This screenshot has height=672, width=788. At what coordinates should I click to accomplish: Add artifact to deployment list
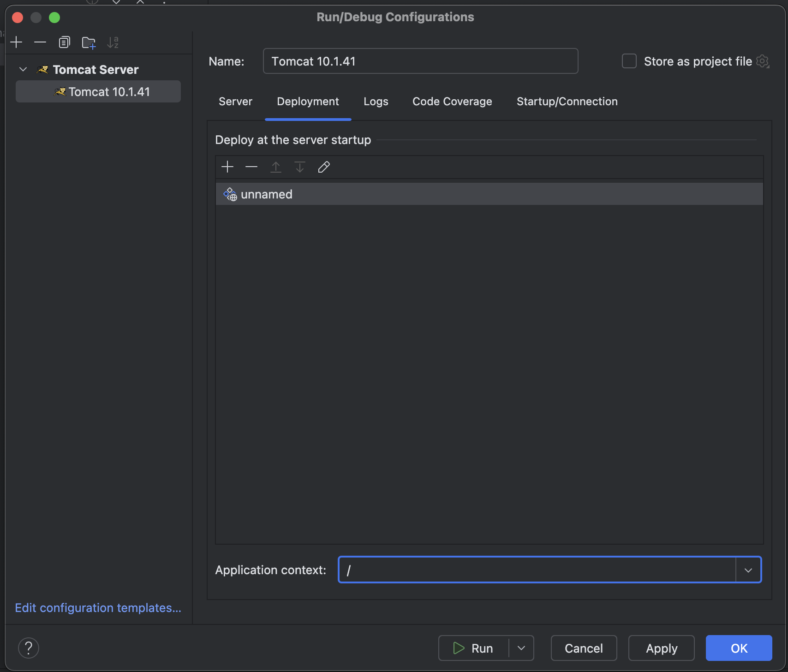pos(227,167)
